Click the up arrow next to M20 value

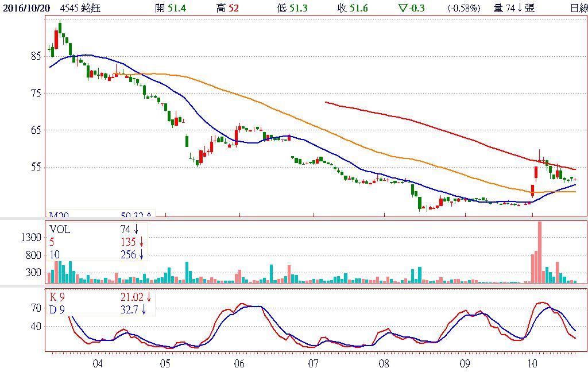tap(149, 215)
